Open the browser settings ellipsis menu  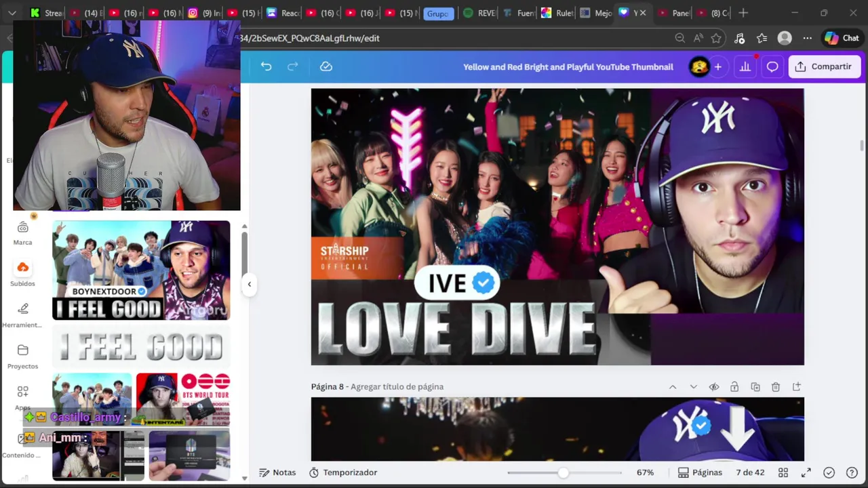[807, 39]
